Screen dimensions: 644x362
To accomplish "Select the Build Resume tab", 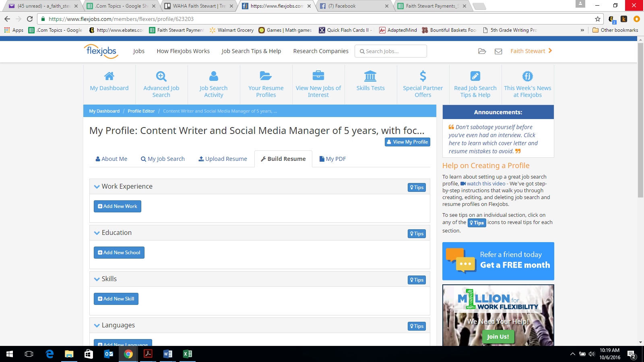I will [x=283, y=159].
